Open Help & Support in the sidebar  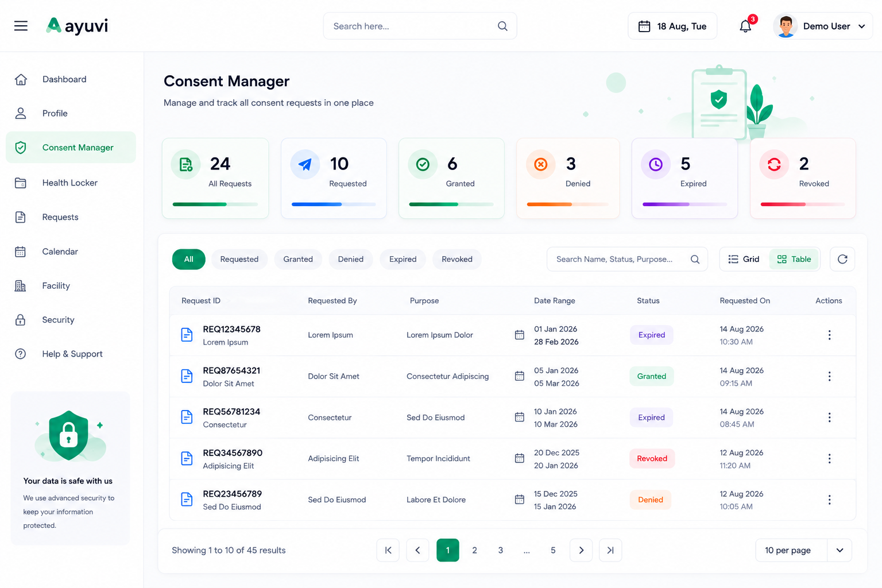pos(71,354)
